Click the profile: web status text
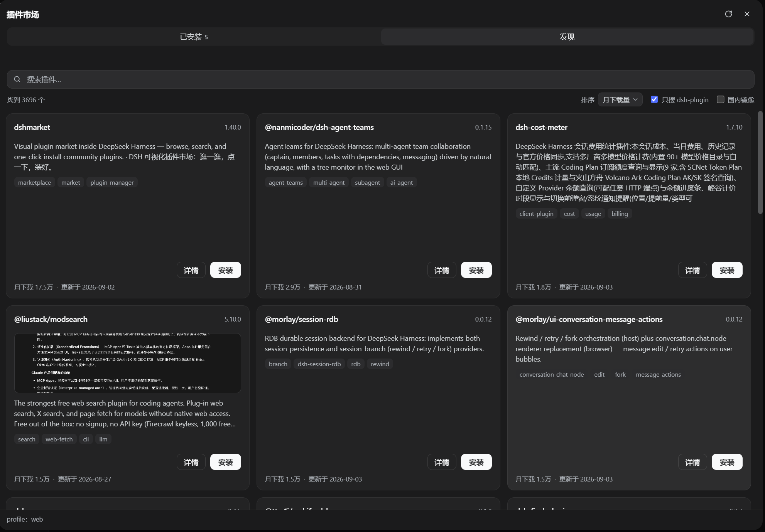This screenshot has width=765, height=532. point(25,519)
